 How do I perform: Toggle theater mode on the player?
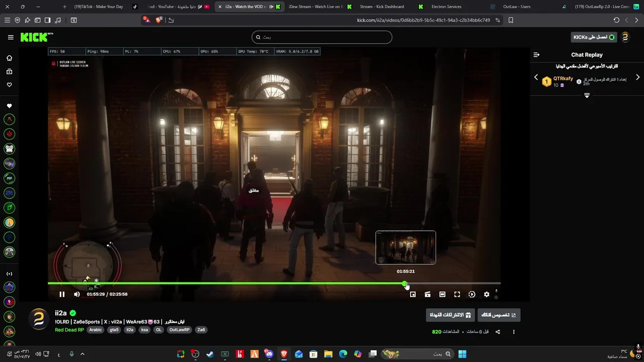442,294
